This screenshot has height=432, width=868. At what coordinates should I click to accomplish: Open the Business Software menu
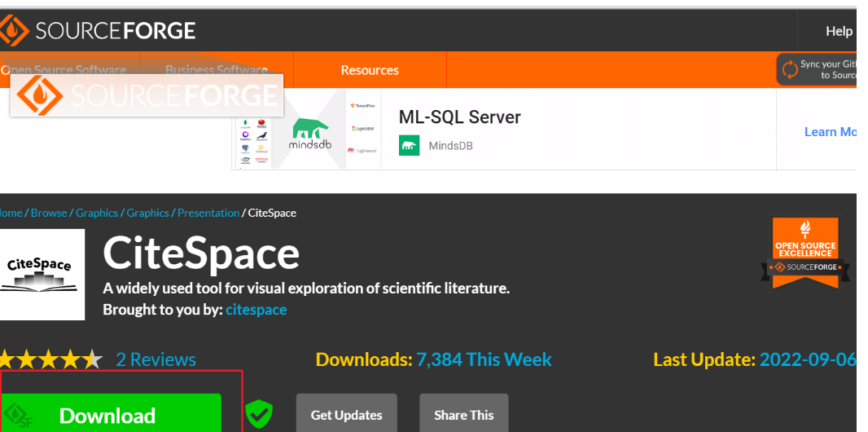[x=217, y=70]
